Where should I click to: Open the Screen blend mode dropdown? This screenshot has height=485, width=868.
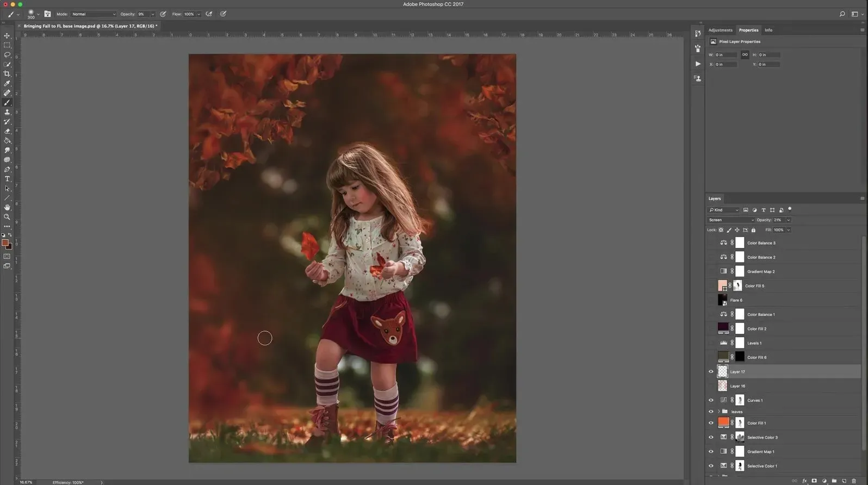coord(730,220)
